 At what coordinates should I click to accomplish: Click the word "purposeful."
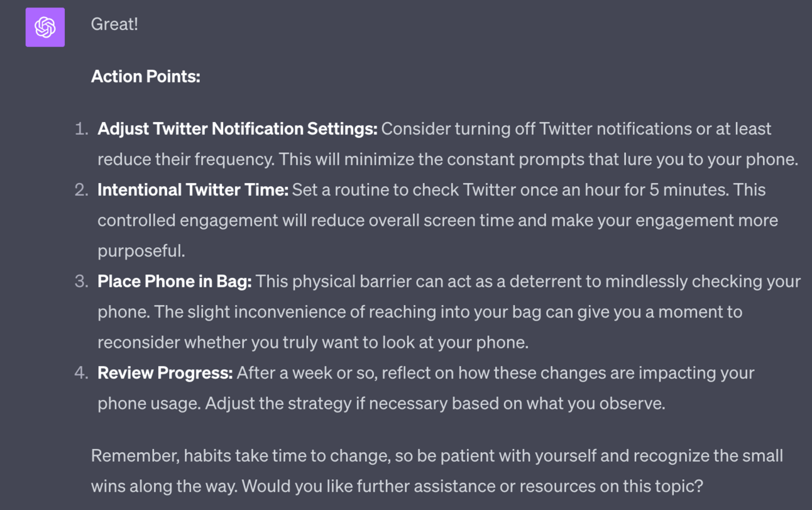tap(141, 251)
